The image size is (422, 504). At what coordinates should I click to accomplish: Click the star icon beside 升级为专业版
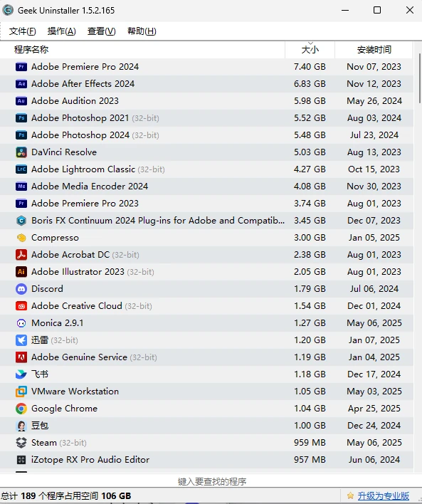pos(350,496)
